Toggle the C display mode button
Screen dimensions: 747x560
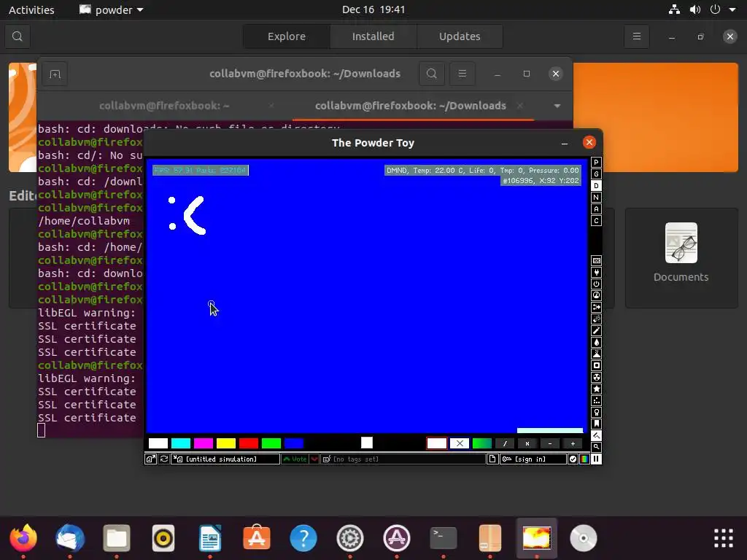tap(596, 220)
